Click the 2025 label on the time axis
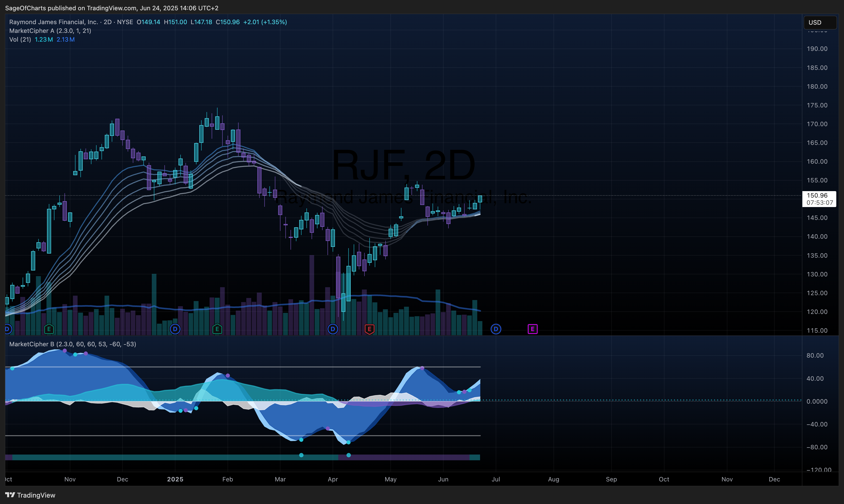This screenshot has height=504, width=844. (175, 479)
